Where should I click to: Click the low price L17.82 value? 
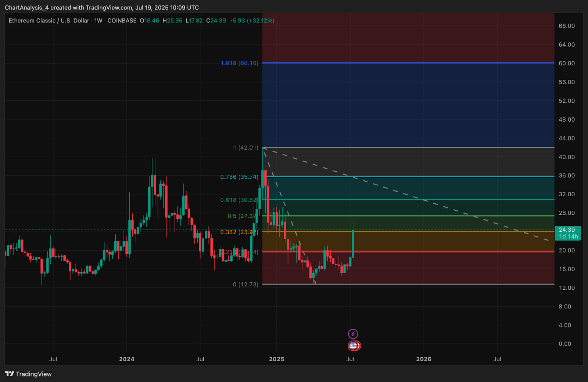point(194,21)
